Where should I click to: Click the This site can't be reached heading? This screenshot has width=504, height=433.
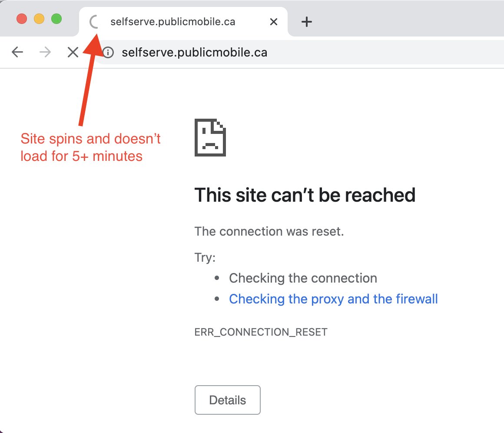click(305, 195)
